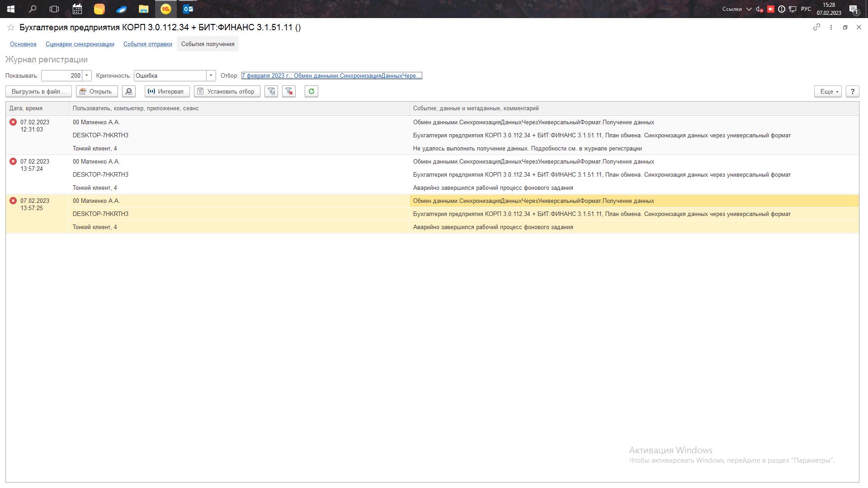Open the calendar app from the taskbar
Screen dimensions: 868x488
coord(77,9)
